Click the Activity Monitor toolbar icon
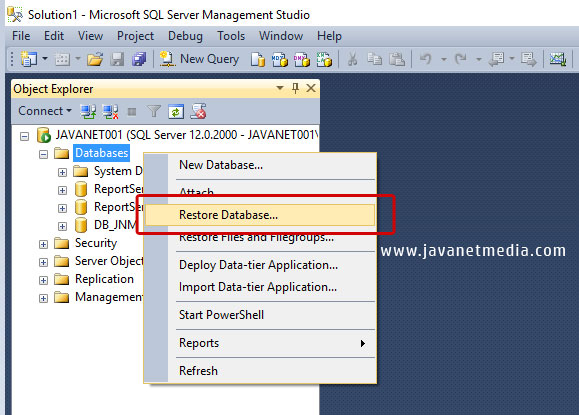This screenshot has height=415, width=579. [x=558, y=59]
